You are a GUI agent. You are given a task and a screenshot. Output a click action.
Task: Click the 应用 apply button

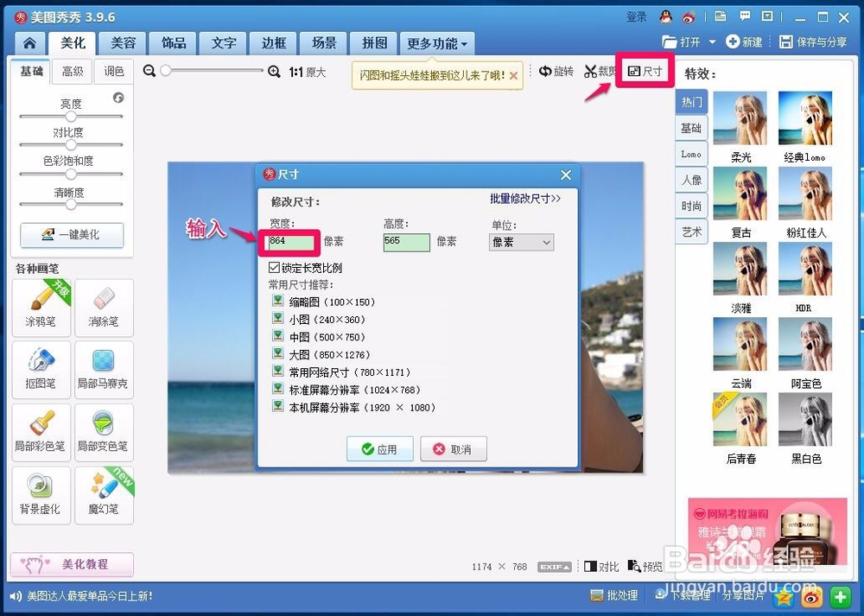tap(380, 448)
